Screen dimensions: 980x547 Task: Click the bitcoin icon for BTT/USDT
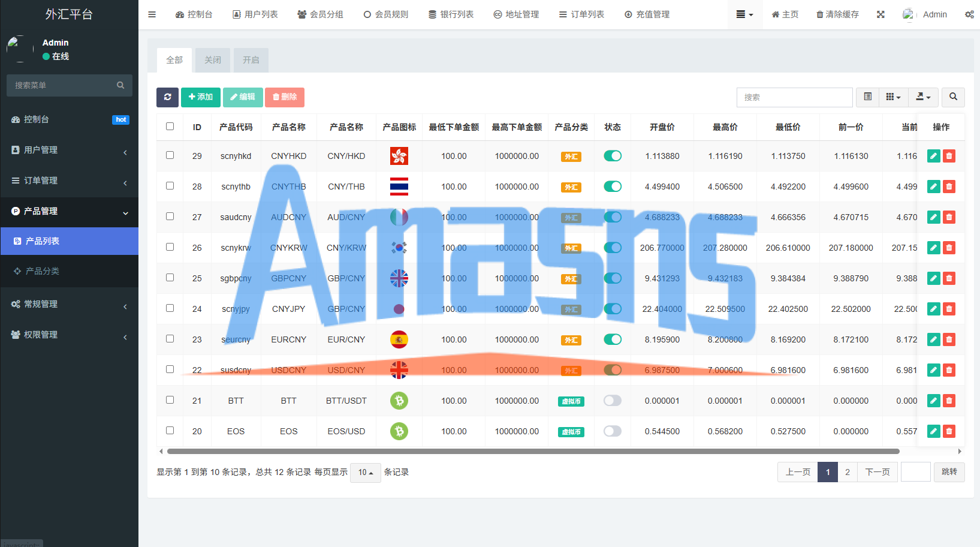point(399,401)
